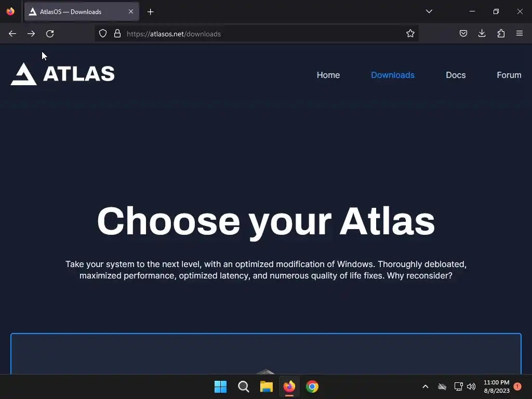Open Firefox downloads panel

482,34
